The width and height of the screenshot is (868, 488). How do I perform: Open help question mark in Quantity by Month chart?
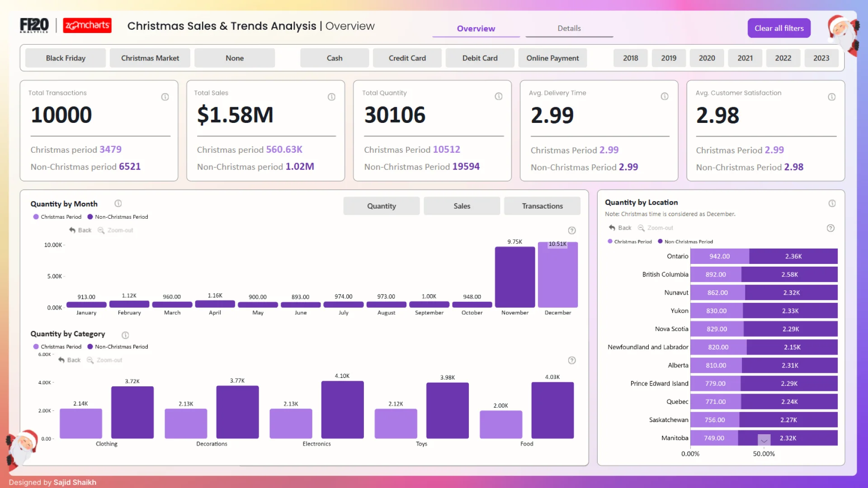point(572,230)
